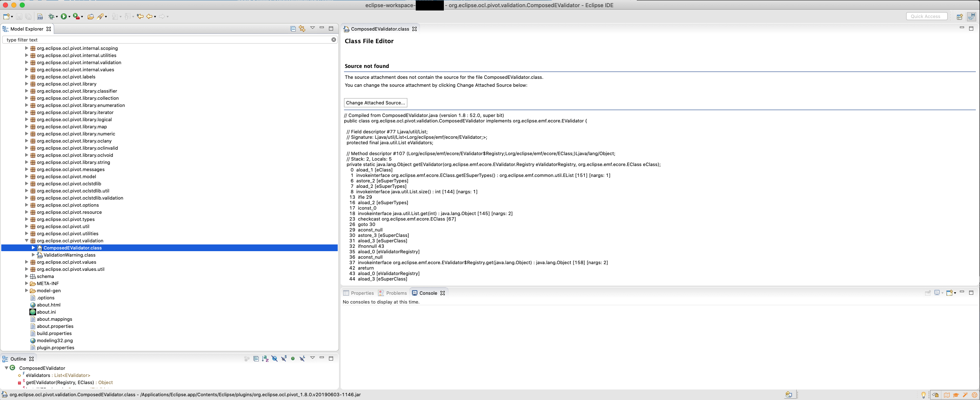Expand ComposedEValidator.class tree node
The height and width of the screenshot is (400, 980).
(33, 248)
